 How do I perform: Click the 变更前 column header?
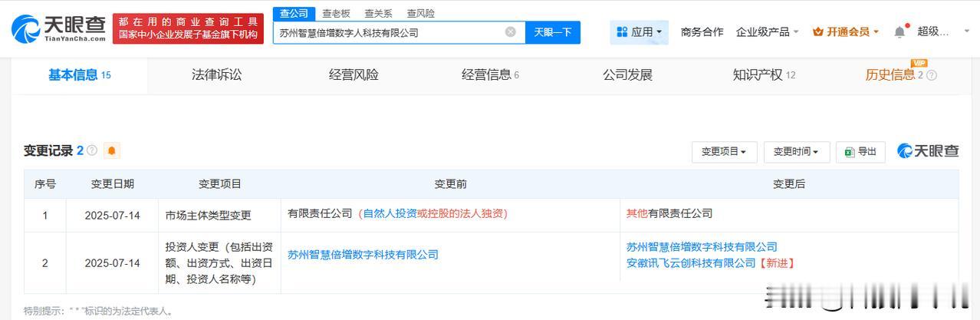pyautogui.click(x=451, y=184)
